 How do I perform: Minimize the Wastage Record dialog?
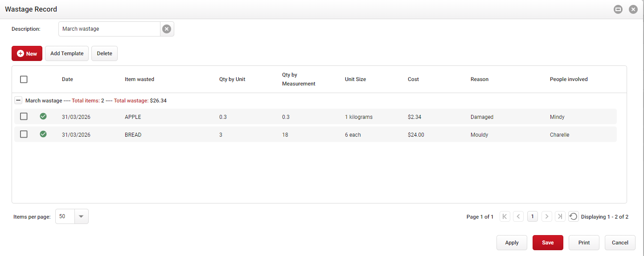pyautogui.click(x=618, y=9)
